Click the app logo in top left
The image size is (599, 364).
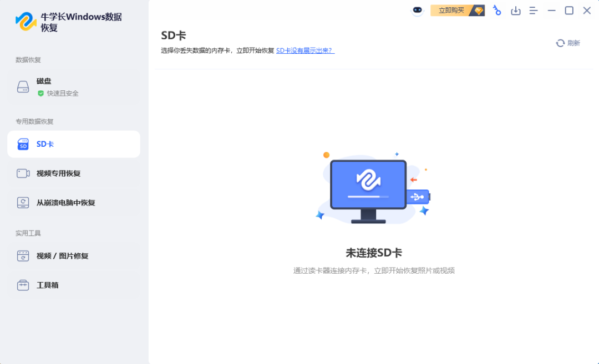pos(26,22)
